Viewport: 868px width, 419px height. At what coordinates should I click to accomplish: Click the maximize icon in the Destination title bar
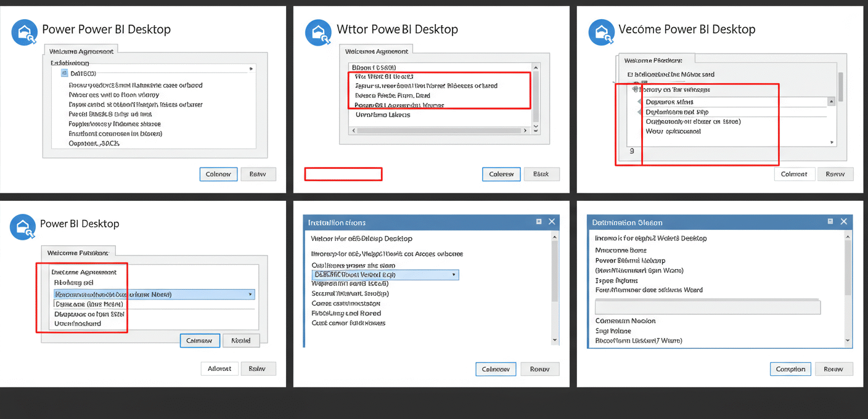(831, 222)
